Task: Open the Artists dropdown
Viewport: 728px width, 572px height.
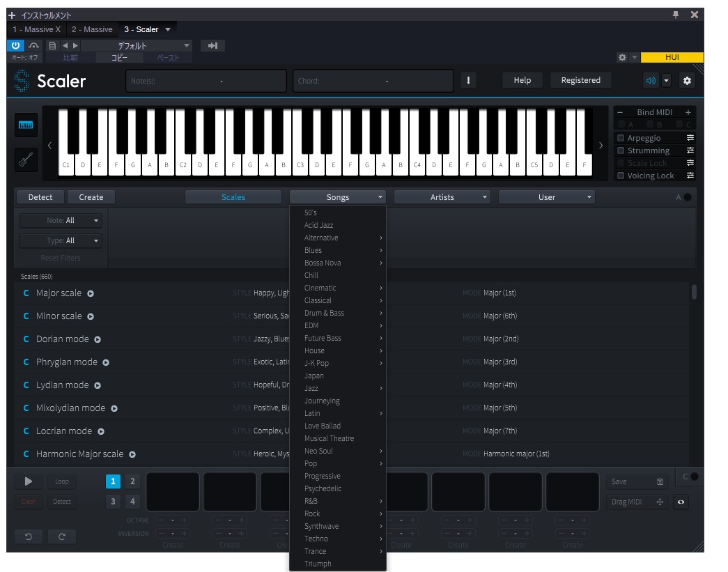Action: click(442, 197)
